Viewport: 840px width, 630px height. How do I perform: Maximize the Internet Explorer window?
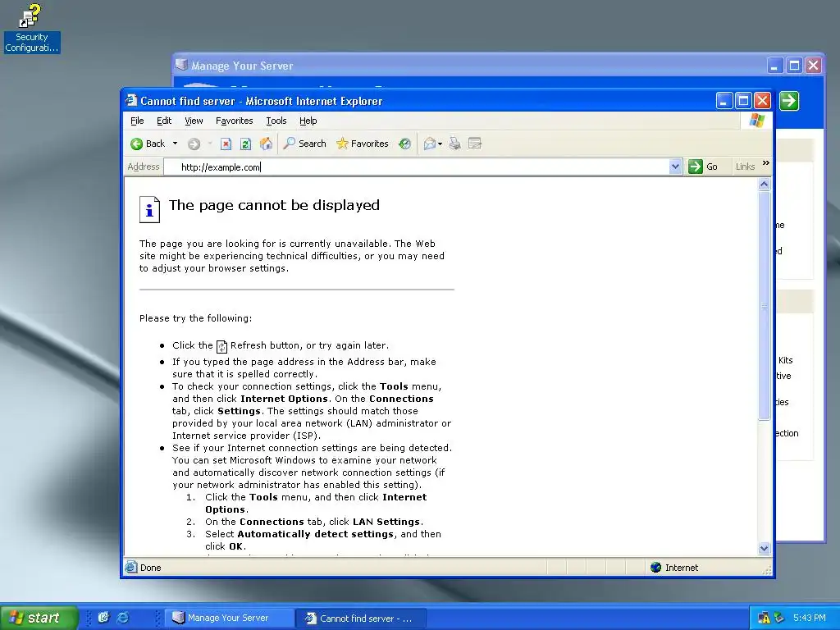[743, 101]
